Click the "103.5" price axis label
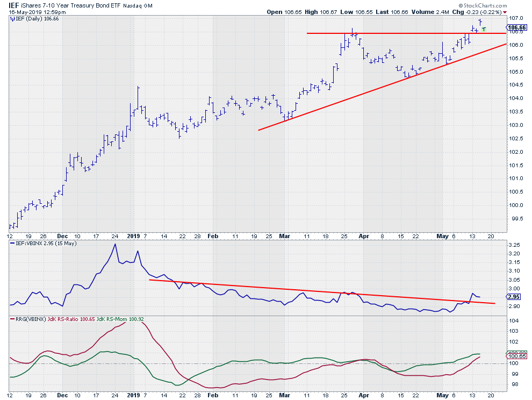Screen dimensions: 532x400 click(x=515, y=112)
